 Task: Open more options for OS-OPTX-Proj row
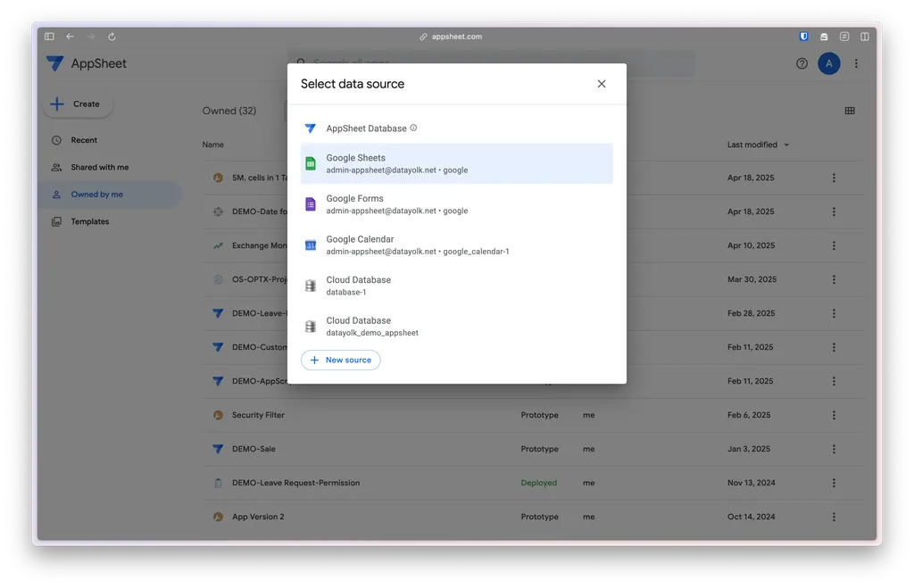pos(834,279)
